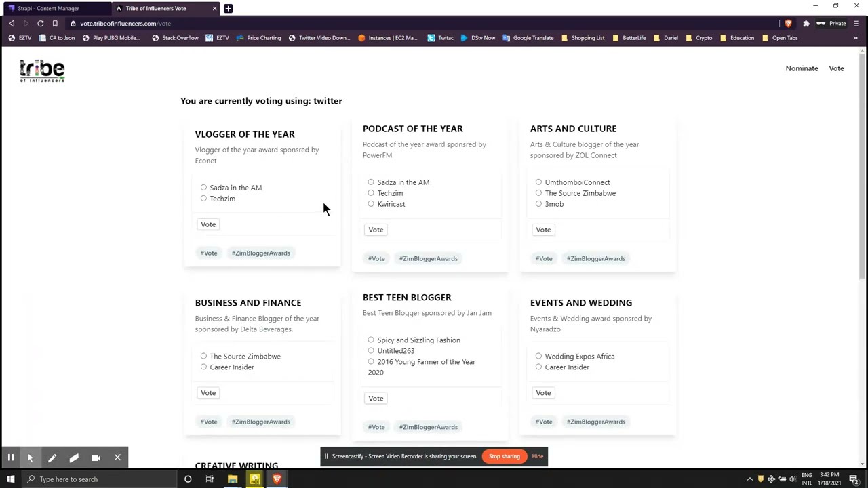Close the Screencastify drawing toolbar
This screenshot has width=868, height=488.
point(117,458)
